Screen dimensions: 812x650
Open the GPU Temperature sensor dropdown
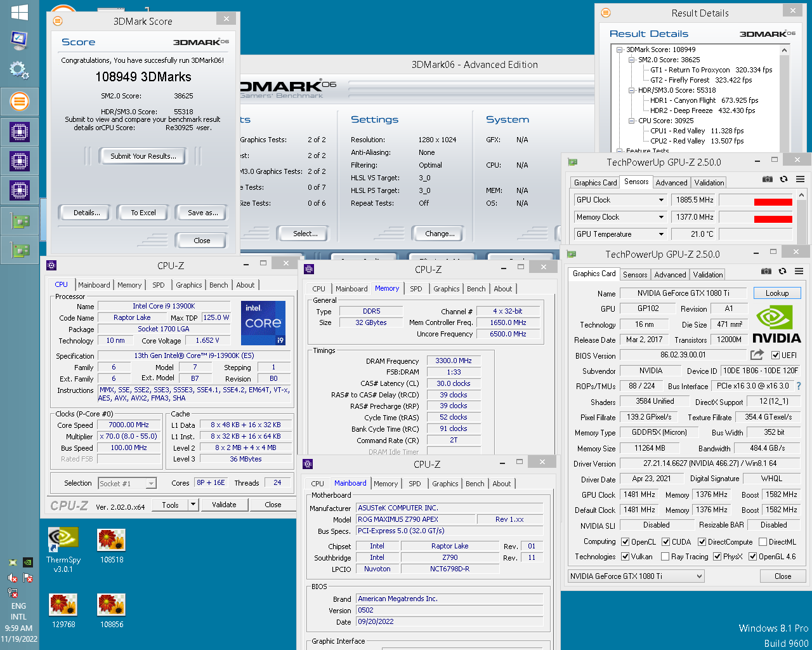click(661, 234)
